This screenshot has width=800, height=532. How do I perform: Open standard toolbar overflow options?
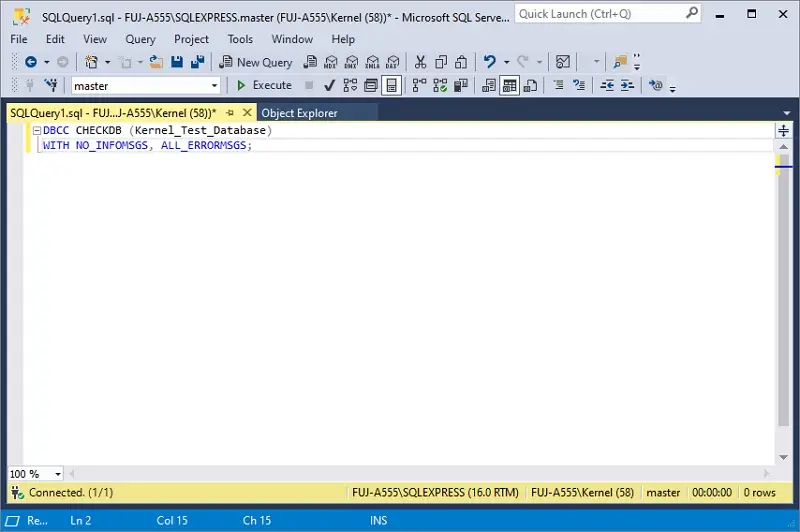[637, 62]
